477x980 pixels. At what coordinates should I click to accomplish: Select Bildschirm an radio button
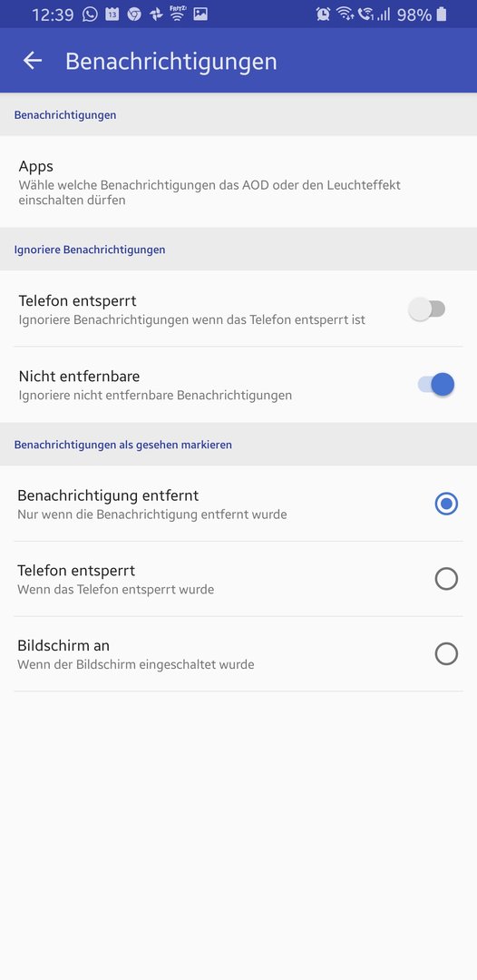pos(446,653)
